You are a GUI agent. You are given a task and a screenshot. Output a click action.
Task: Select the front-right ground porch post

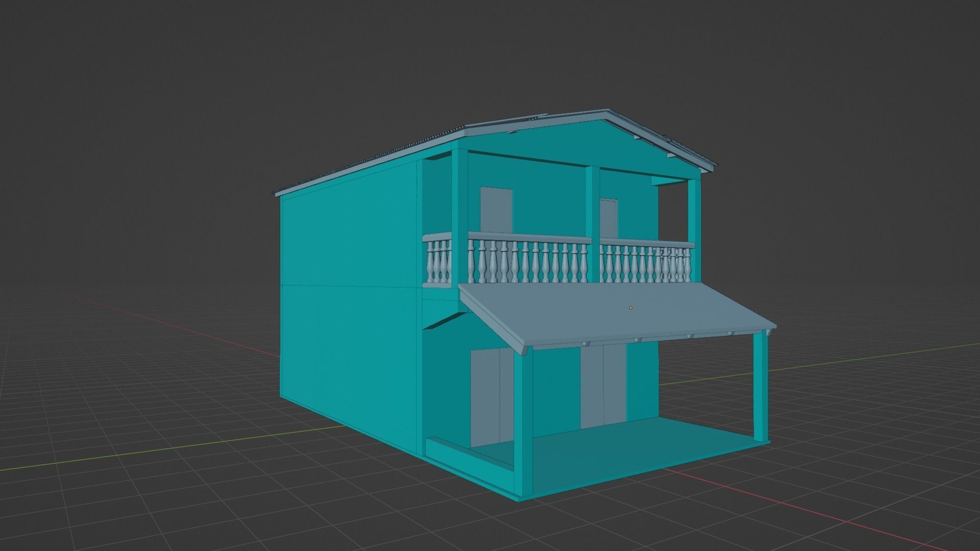point(761,387)
